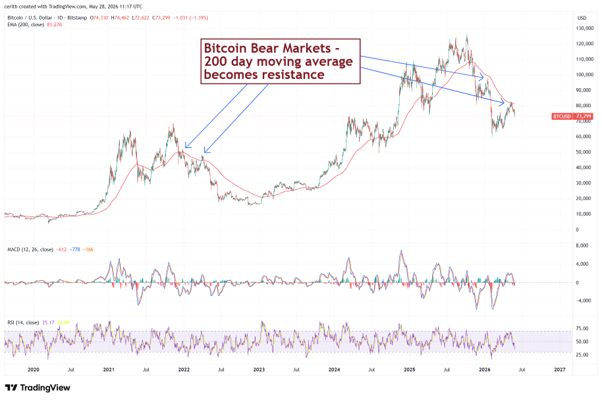Click the '40,000' price axis label
The width and height of the screenshot is (602, 400).
585,168
